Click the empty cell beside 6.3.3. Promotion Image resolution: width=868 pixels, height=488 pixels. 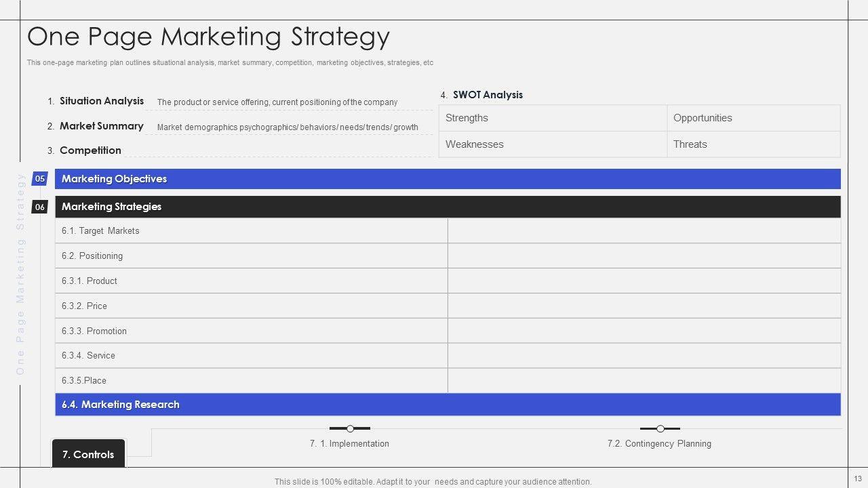[x=644, y=331]
